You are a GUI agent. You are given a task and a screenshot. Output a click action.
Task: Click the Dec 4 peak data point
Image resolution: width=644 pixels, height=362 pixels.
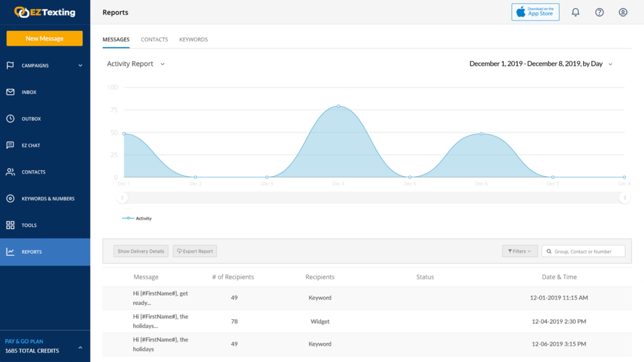[338, 106]
